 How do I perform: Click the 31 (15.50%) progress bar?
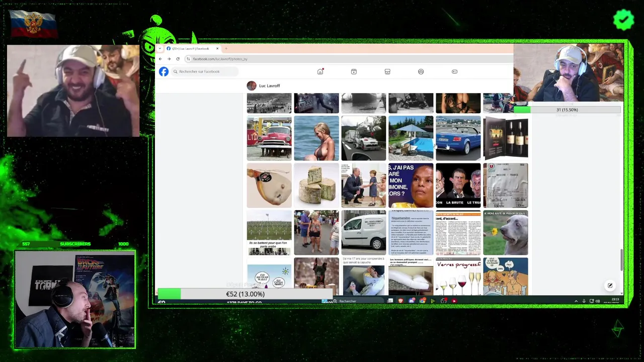coord(567,110)
